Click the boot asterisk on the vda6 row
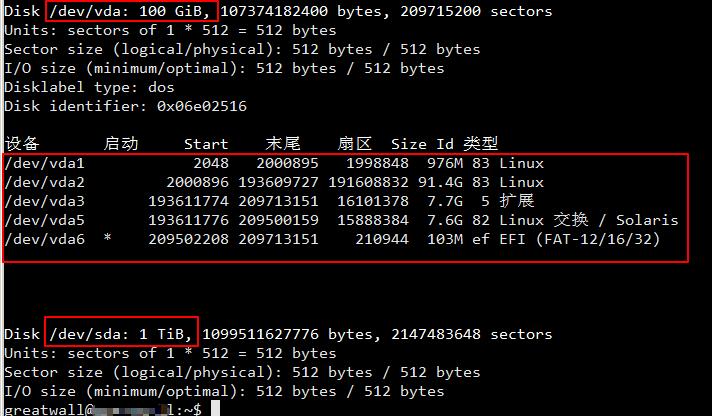712x416 pixels. point(108,239)
